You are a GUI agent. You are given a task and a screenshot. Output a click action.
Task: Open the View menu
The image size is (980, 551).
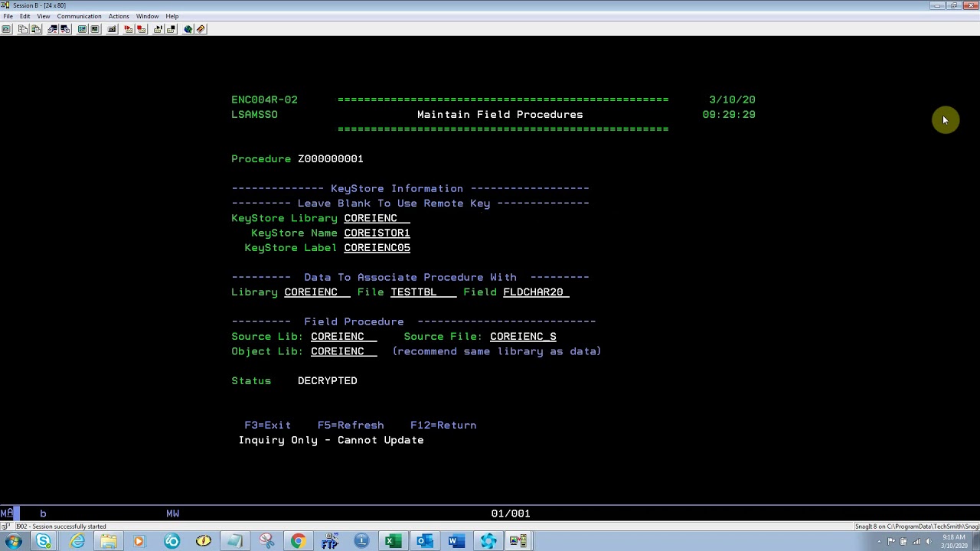44,16
